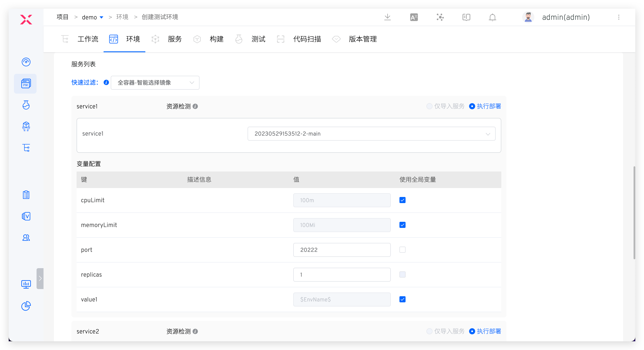Image resolution: width=644 pixels, height=350 pixels.
Task: Open the monitoring screen icon in sidebar
Action: (x=26, y=284)
